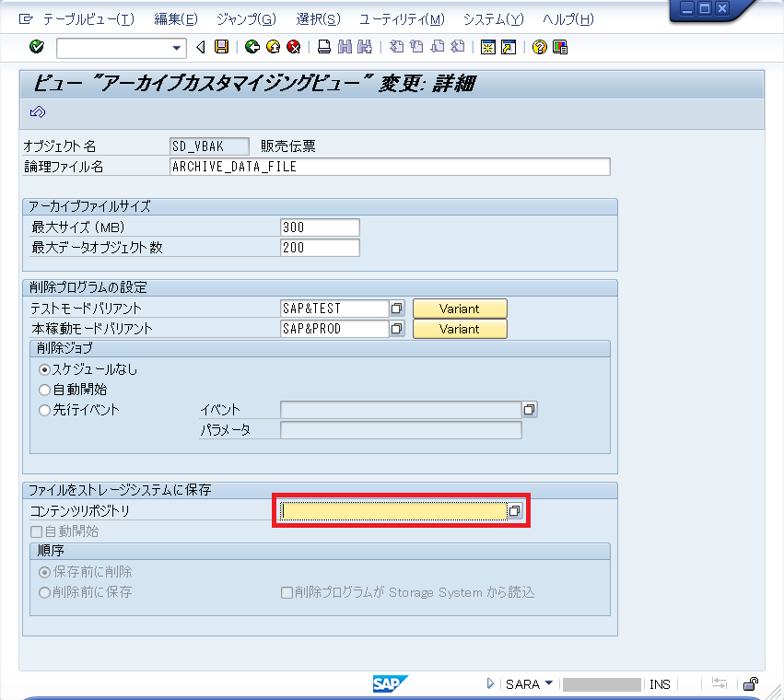Open value help for 本稼動モードバリアント

[x=397, y=329]
